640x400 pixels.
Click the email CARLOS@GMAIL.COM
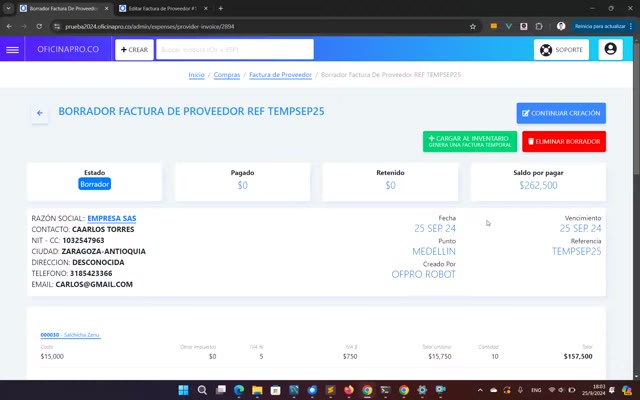pos(94,284)
